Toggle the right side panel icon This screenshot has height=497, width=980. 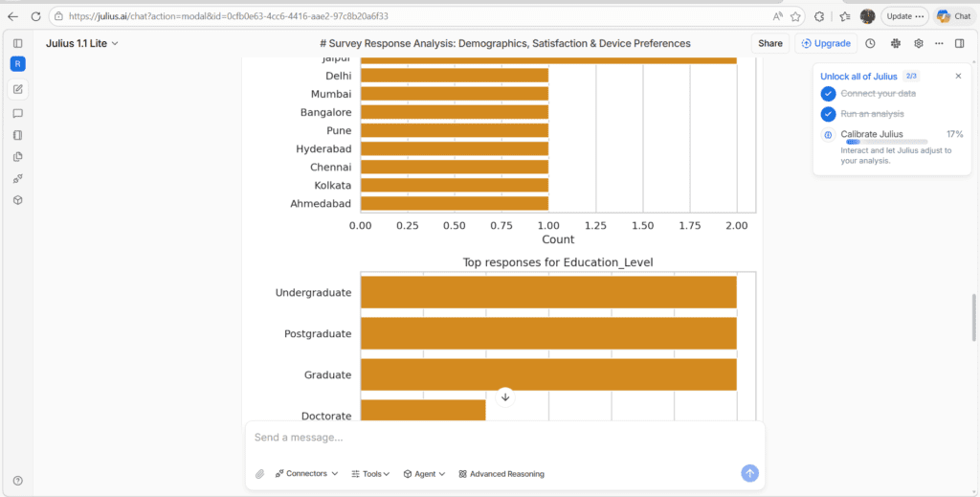(x=959, y=43)
